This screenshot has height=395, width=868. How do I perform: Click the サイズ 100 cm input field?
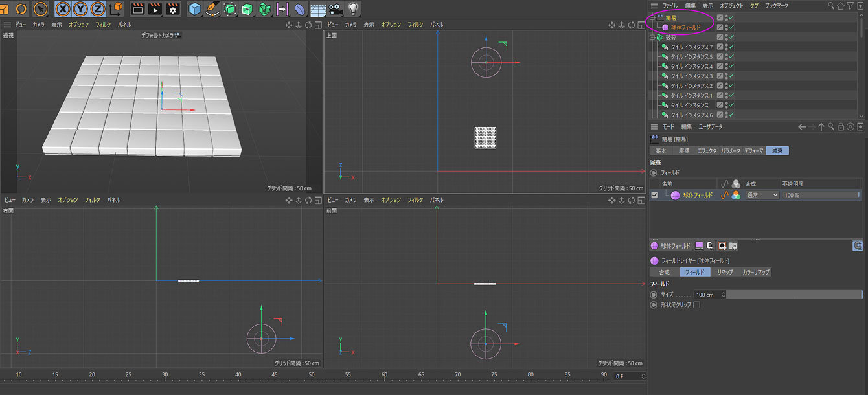(x=707, y=295)
